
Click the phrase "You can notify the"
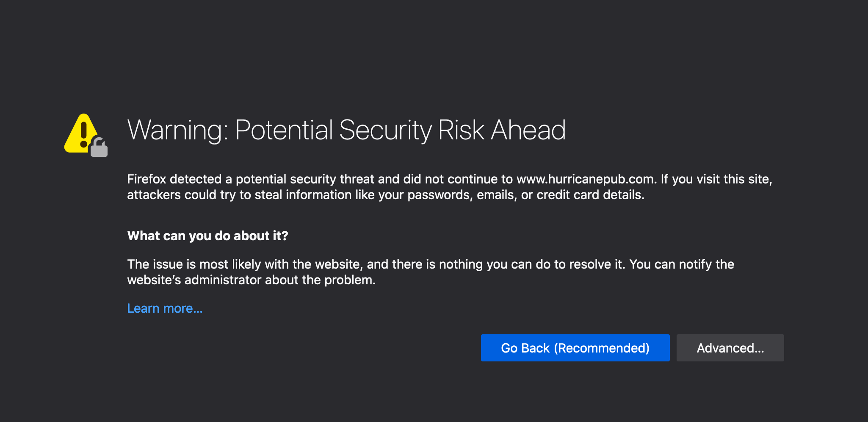pyautogui.click(x=681, y=264)
